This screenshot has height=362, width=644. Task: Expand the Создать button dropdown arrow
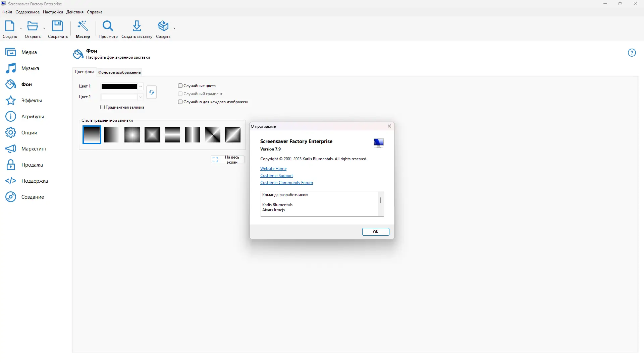(x=21, y=28)
